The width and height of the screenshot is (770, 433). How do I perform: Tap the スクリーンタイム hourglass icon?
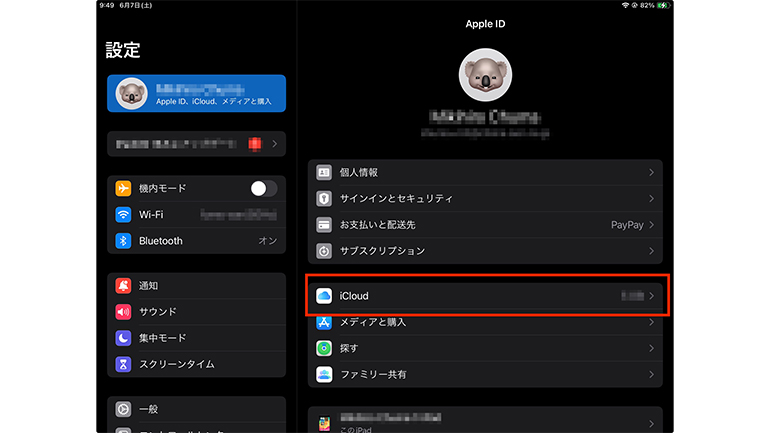pyautogui.click(x=123, y=364)
